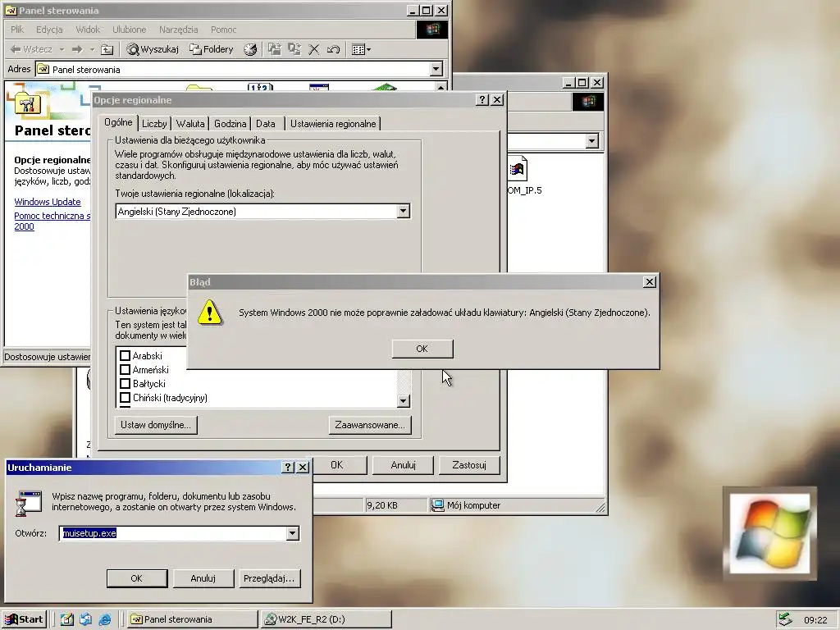
Task: Click the Show Desktop quick launch icon
Action: tap(67, 619)
